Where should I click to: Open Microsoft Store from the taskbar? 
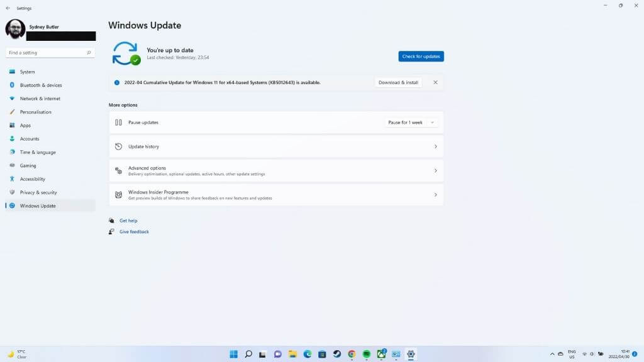[323, 354]
